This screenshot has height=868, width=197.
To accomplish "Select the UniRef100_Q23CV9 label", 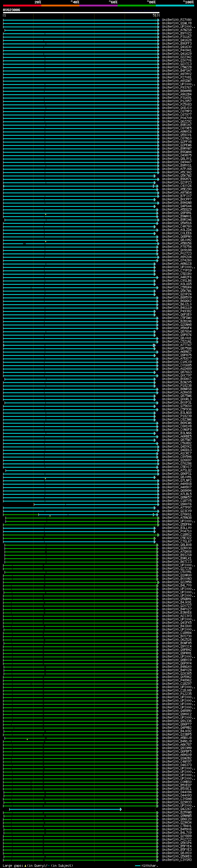I will pyautogui.click(x=176, y=511).
